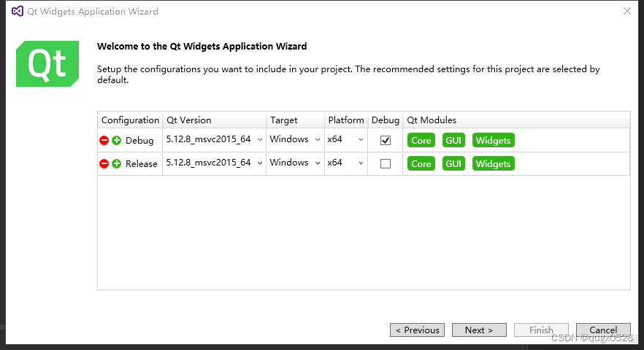Close the Qt Widgets Application Wizard window
The height and width of the screenshot is (350, 644).
tap(627, 11)
